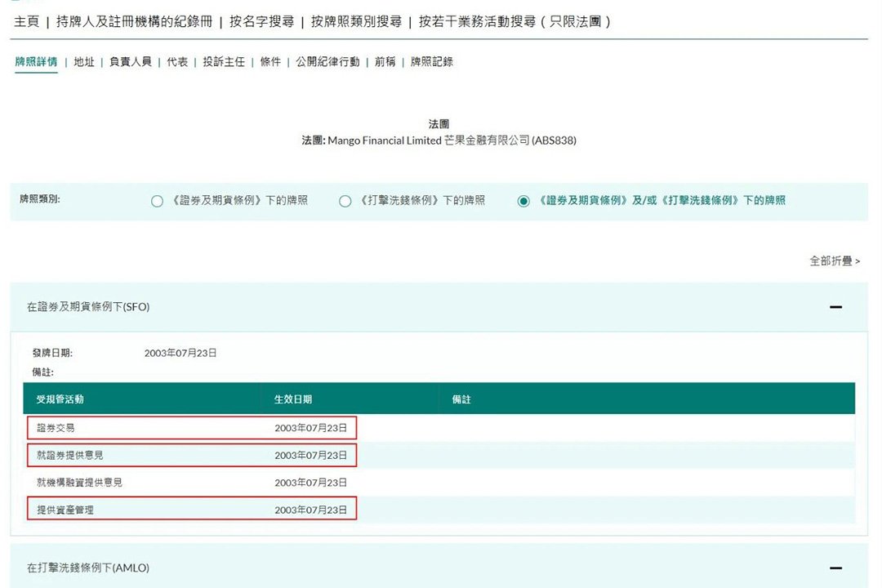Switch to 負責人員 tab

131,62
